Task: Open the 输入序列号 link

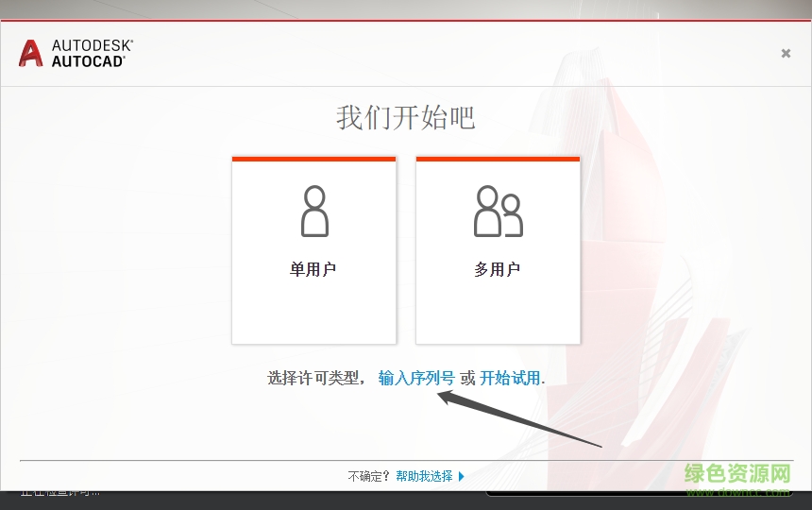Action: pyautogui.click(x=416, y=378)
